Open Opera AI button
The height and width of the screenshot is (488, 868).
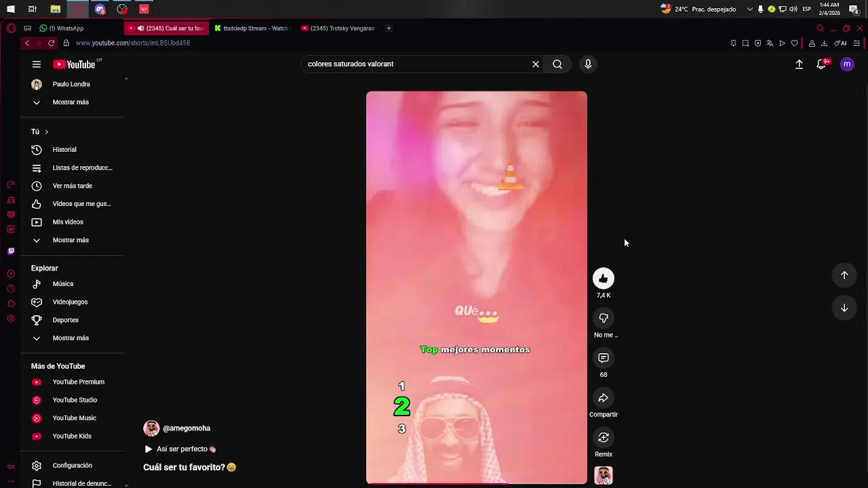point(840,43)
